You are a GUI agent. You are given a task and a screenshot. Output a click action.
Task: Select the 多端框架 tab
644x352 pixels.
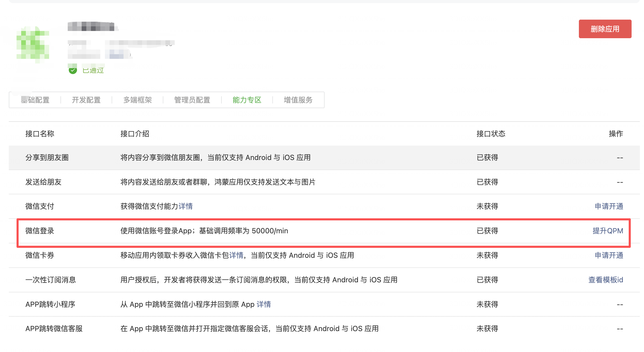click(137, 100)
